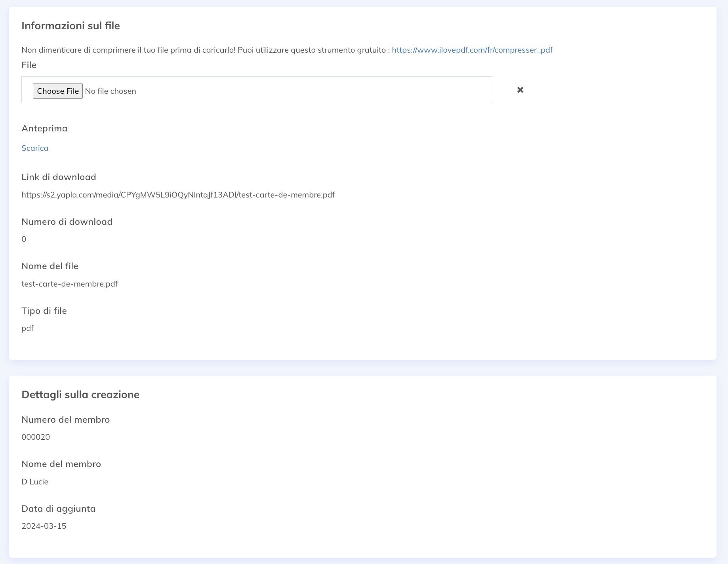Click the 'Dettagli sulla creazione' heading
728x564 pixels.
click(x=80, y=395)
